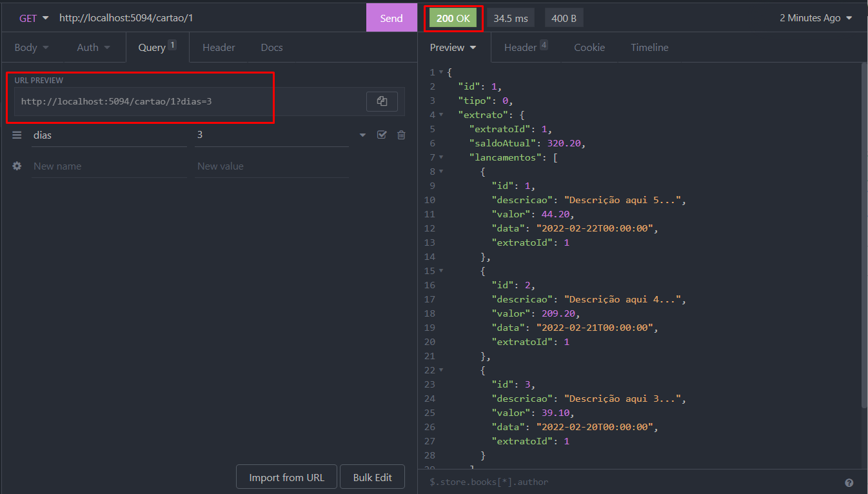Image resolution: width=868 pixels, height=494 pixels.
Task: Open the Body type dropdown
Action: [32, 47]
